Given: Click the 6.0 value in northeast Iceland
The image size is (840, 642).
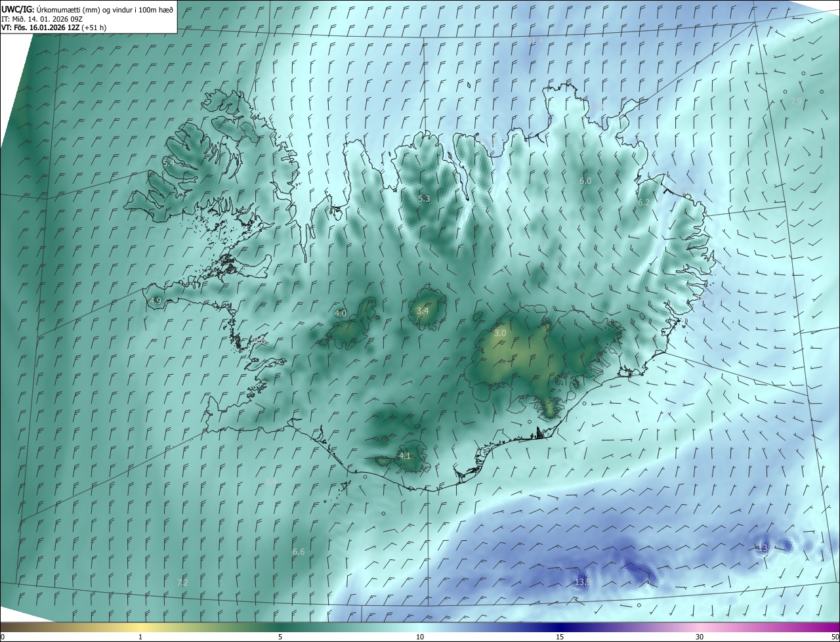Looking at the screenshot, I should click(585, 181).
